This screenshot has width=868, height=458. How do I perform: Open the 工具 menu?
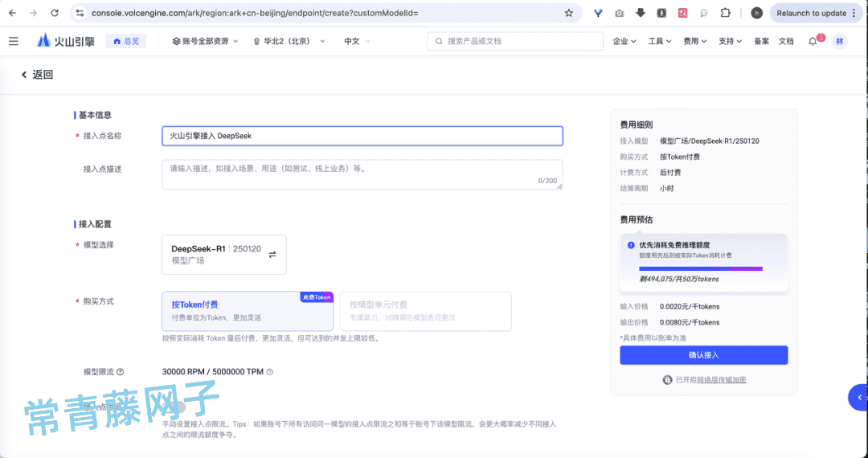pos(660,41)
